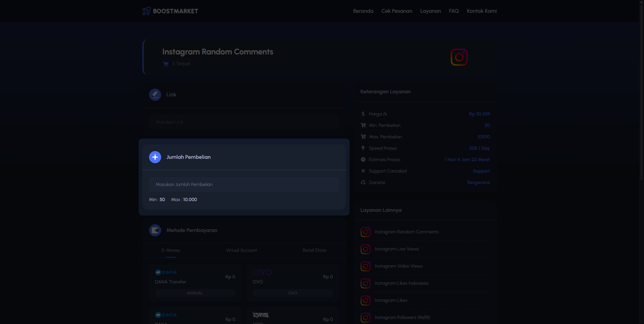Click the QRIS logo on the payment card
Viewport: 644px width, 324px height.
(261, 315)
